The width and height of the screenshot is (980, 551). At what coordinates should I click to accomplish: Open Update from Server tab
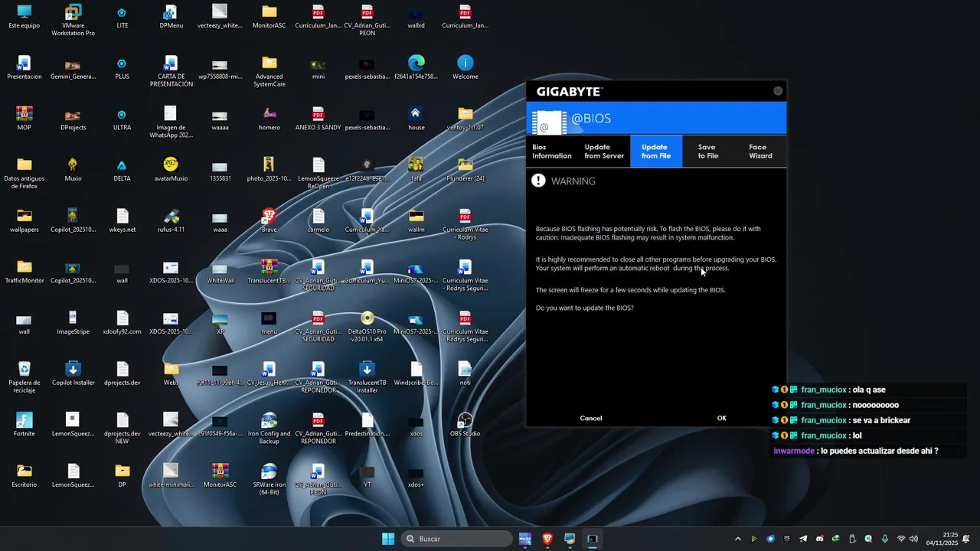coord(604,152)
